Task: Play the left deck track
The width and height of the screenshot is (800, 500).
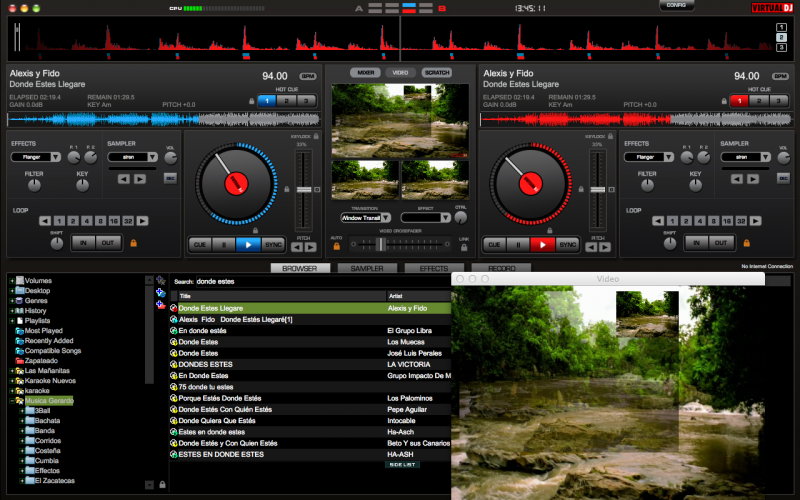Action: click(x=248, y=244)
